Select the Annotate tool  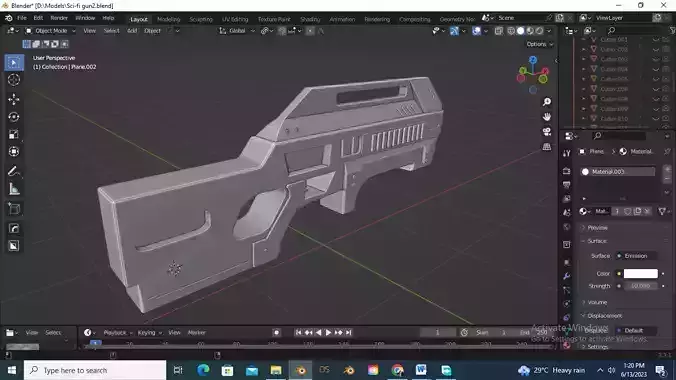[x=14, y=171]
